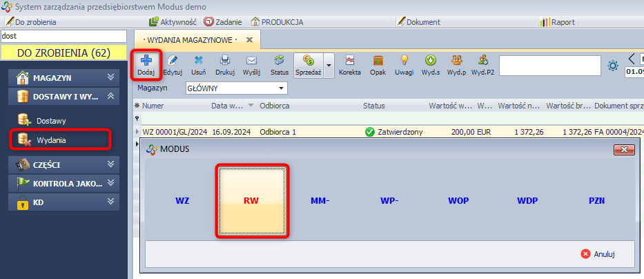This screenshot has width=644, height=279.
Task: Choose WDP document type in MODUS dialog
Action: 527,201
